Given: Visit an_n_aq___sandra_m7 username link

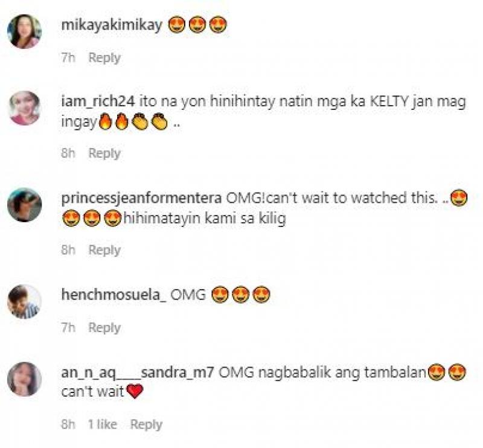Looking at the screenshot, I should pyautogui.click(x=138, y=373).
